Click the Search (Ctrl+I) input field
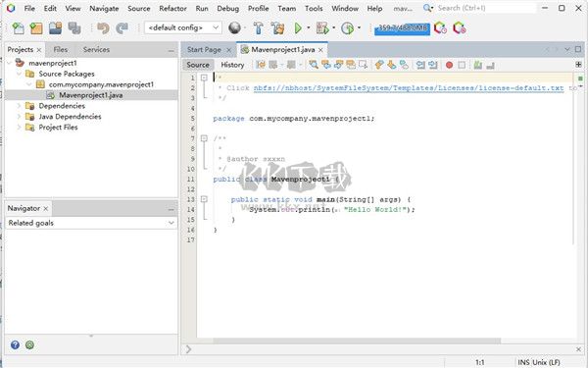Image resolution: width=588 pixels, height=368 pixels. click(486, 8)
